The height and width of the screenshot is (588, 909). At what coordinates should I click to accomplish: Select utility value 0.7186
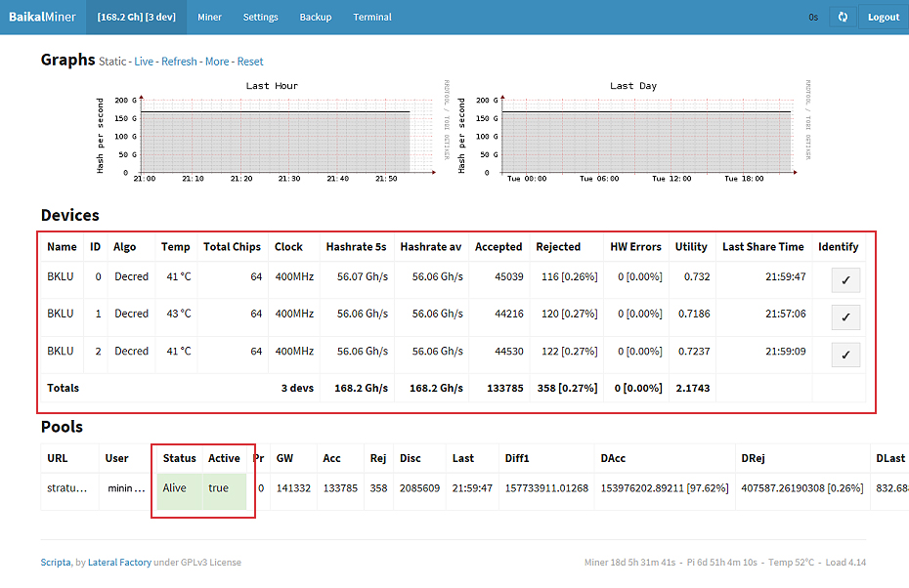694,314
